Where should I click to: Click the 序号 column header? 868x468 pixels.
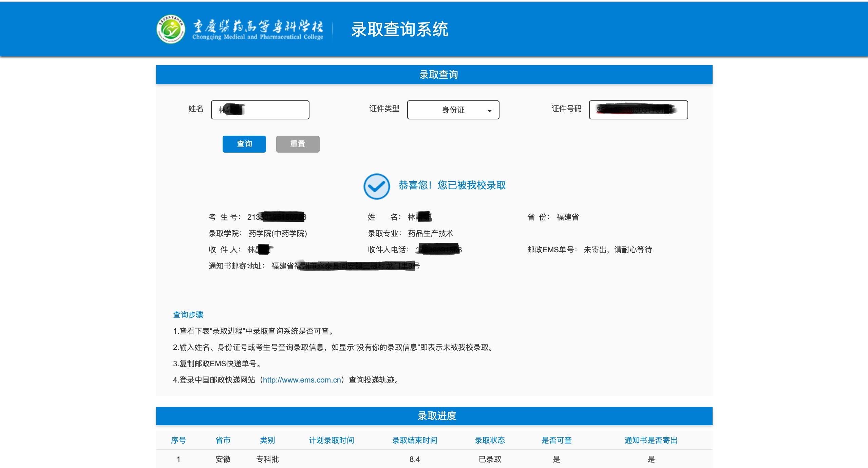tap(178, 440)
